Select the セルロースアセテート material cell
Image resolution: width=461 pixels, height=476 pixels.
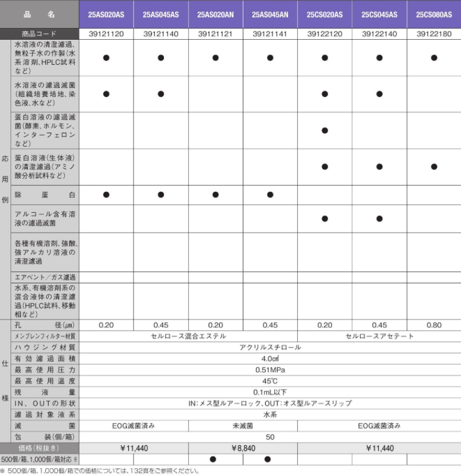(379, 336)
